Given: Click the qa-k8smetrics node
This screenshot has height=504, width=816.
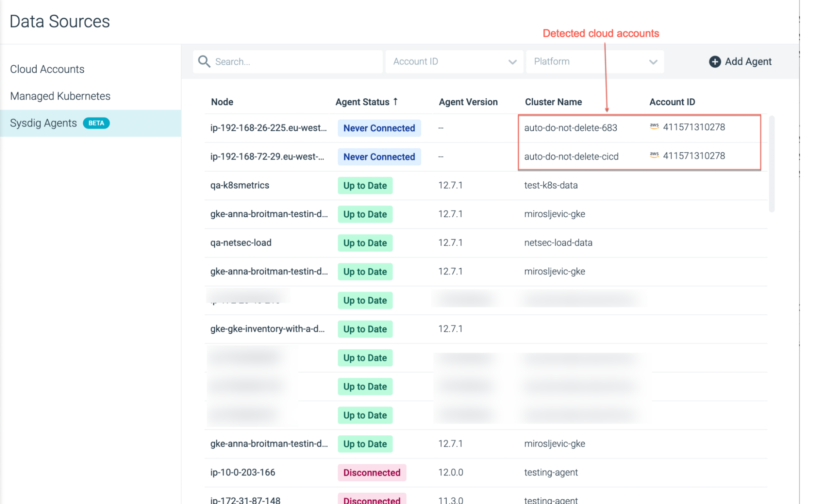Looking at the screenshot, I should pos(240,185).
